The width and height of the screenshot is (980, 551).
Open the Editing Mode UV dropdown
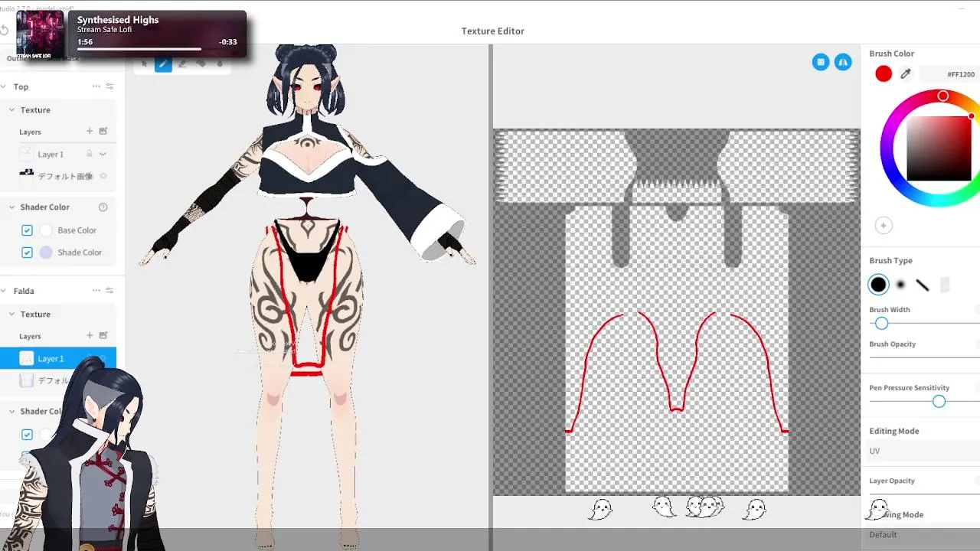tap(923, 452)
